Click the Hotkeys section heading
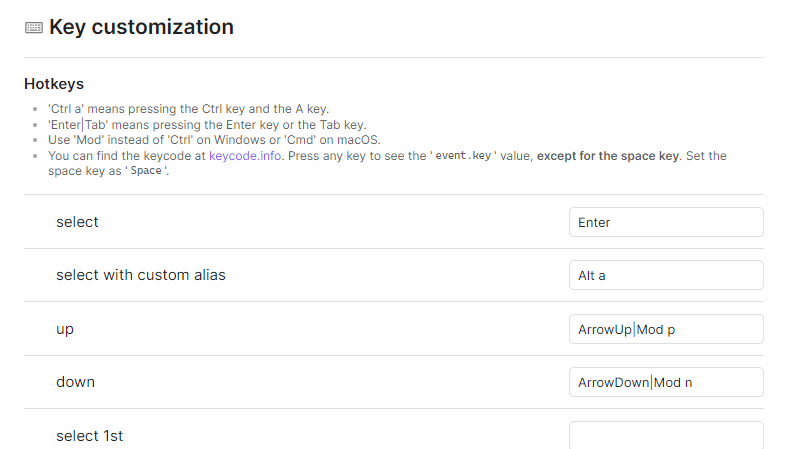790x449 pixels. tap(54, 84)
